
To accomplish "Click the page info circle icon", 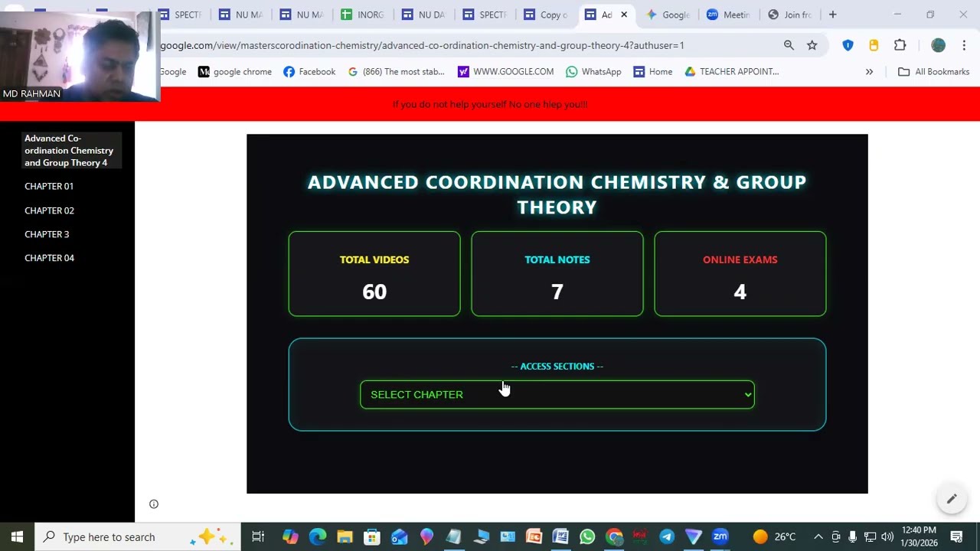I will point(154,504).
